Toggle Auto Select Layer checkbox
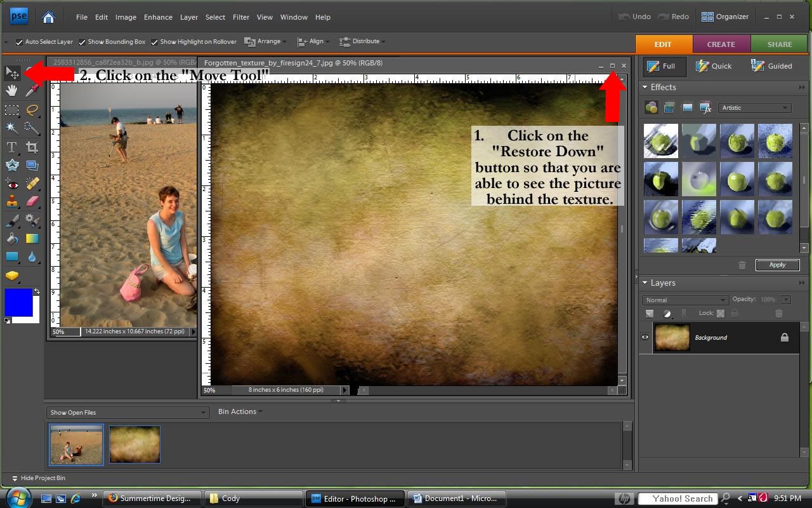 point(19,42)
